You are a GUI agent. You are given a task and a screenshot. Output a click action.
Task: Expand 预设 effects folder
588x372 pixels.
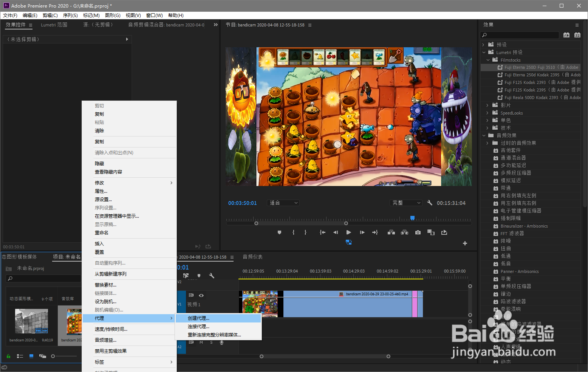click(483, 45)
